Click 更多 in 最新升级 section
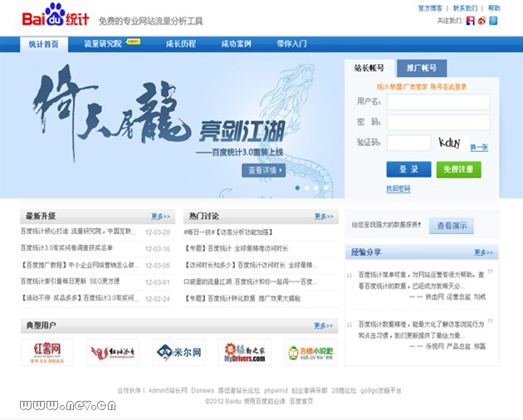The image size is (523, 420). 161,217
